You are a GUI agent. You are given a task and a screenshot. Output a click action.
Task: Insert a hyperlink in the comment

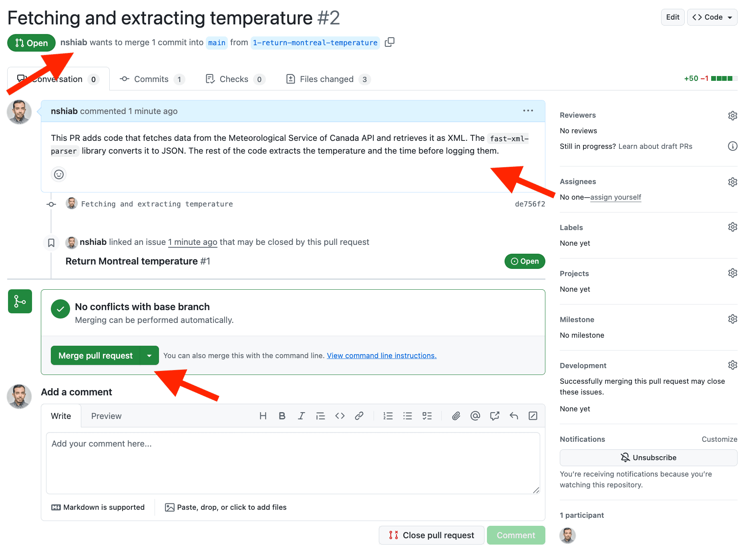[x=359, y=416]
